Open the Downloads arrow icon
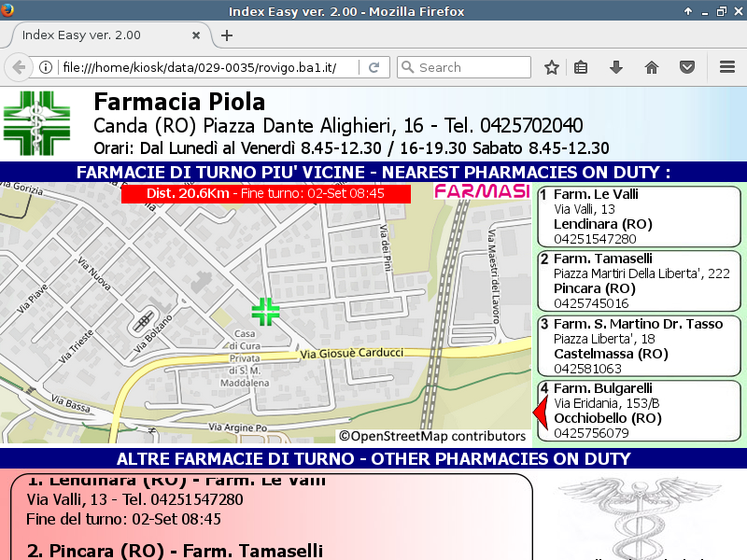The width and height of the screenshot is (747, 560). [615, 67]
